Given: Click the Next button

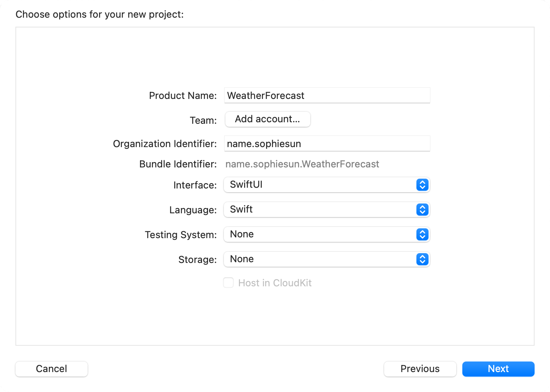Looking at the screenshot, I should (498, 369).
